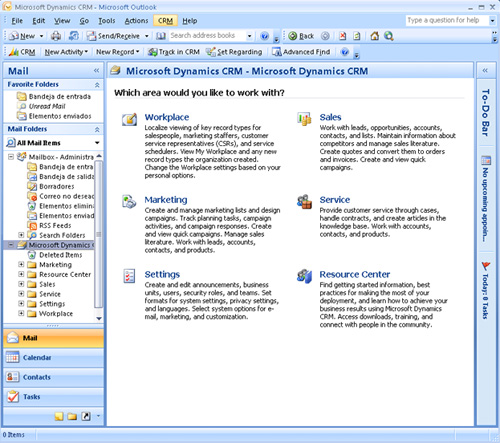Screen dimensions: 500x443
Task: Click the Search the Web magnifier icon
Action: pyautogui.click(x=389, y=36)
